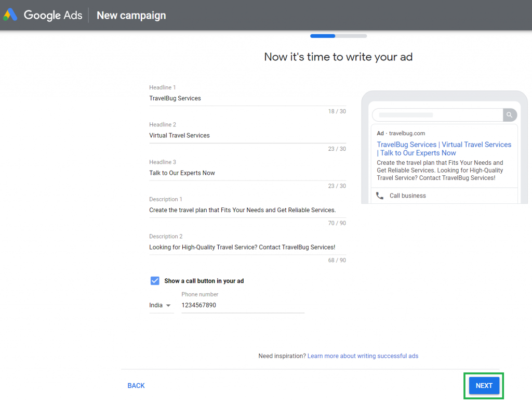
Task: Click the ad description text in the preview
Action: [x=440, y=171]
